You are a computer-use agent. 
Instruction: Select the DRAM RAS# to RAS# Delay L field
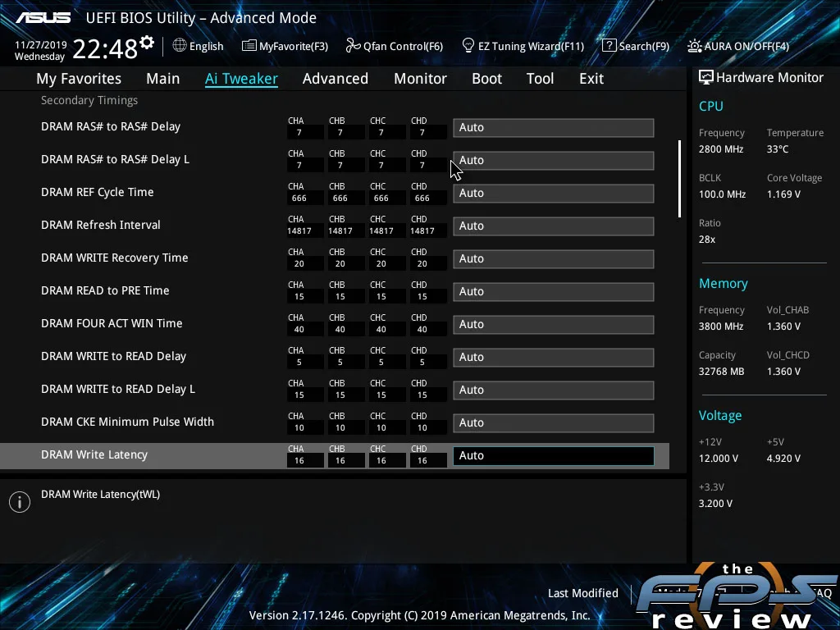click(x=554, y=160)
